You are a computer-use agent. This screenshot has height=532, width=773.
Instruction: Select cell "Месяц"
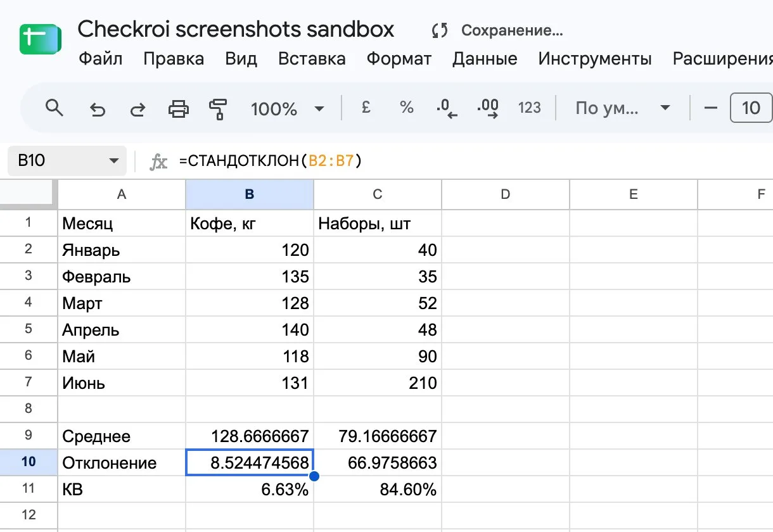pyautogui.click(x=122, y=223)
